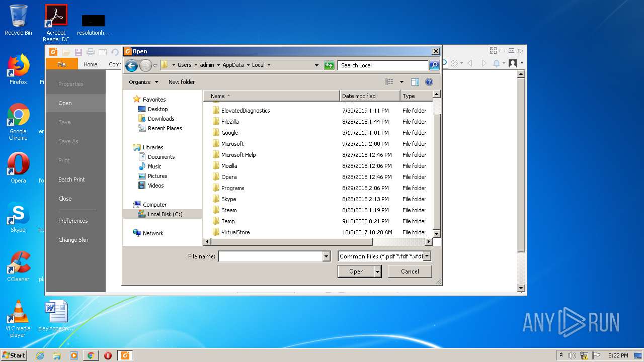Open Common Files type filter dropdown
The width and height of the screenshot is (644, 362).
(x=427, y=256)
